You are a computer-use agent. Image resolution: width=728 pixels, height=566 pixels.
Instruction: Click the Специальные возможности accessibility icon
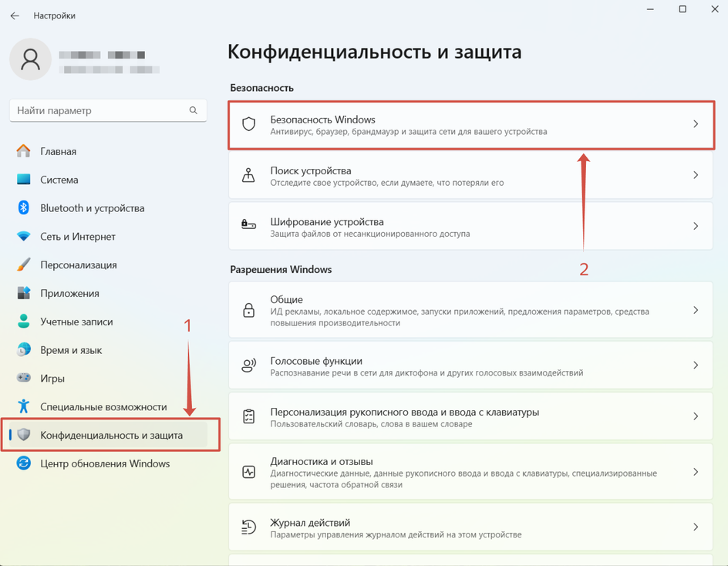(x=23, y=406)
